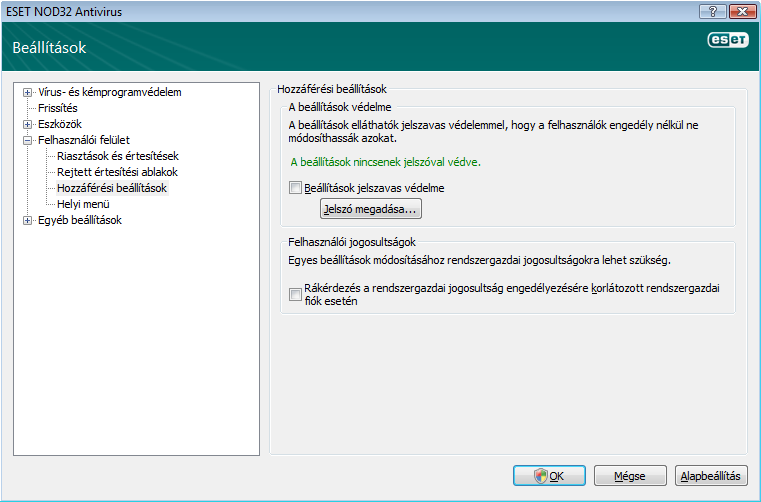761x502 pixels.
Task: Open Rejtett értesítési ablakok settings
Action: coord(117,172)
